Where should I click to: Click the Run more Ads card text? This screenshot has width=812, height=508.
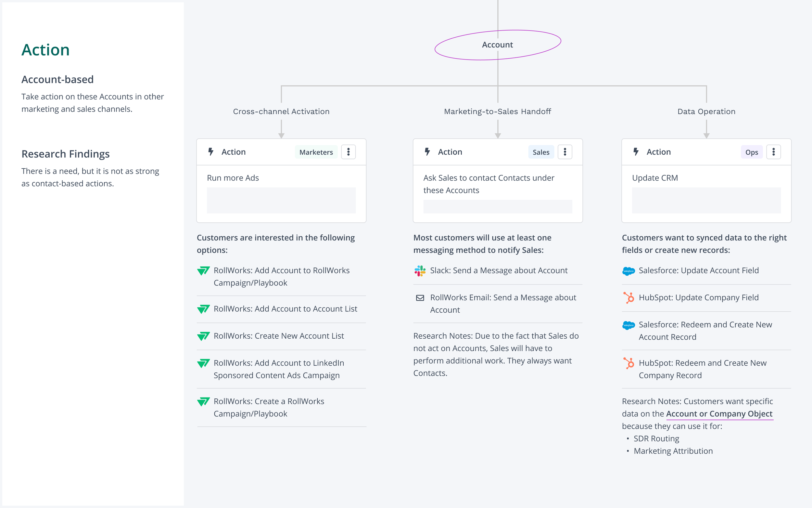coord(233,178)
